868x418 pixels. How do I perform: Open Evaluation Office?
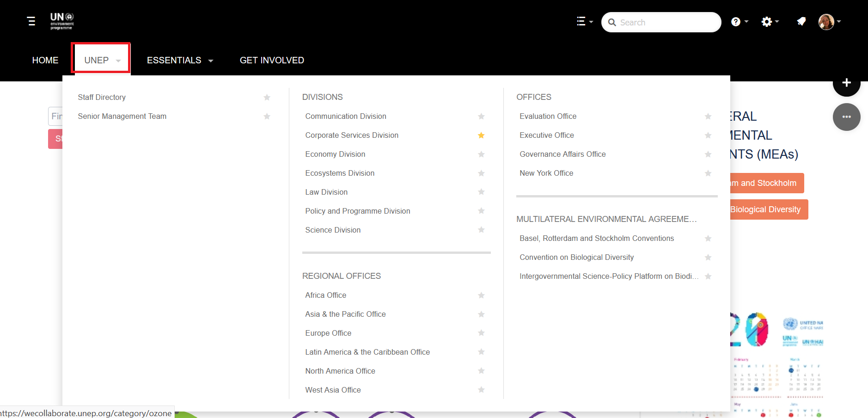point(548,116)
